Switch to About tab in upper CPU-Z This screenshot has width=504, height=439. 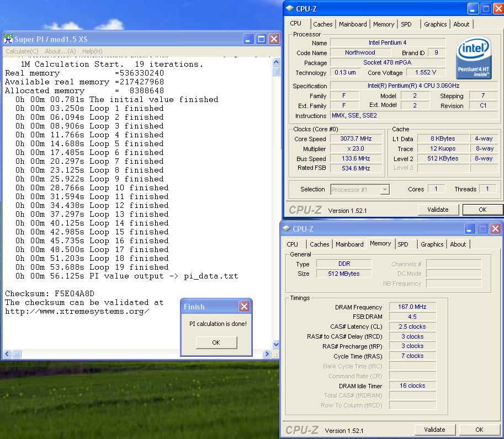pos(461,24)
